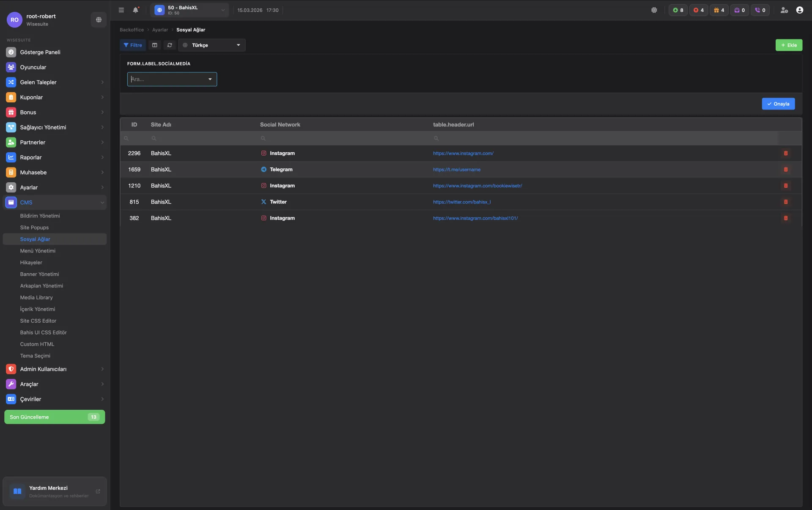812x510 pixels.
Task: Toggle the Filtre filter panel
Action: (x=133, y=45)
